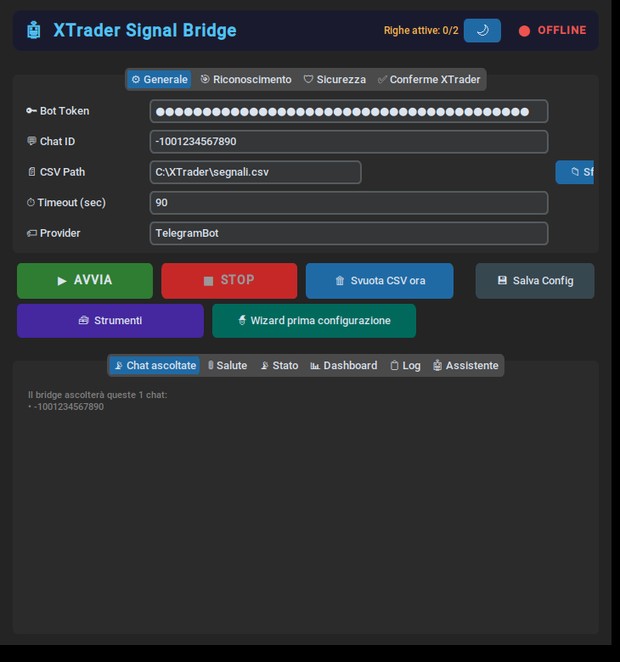Click 'Il bridge ascolterà queste 1 chat' text

point(97,395)
